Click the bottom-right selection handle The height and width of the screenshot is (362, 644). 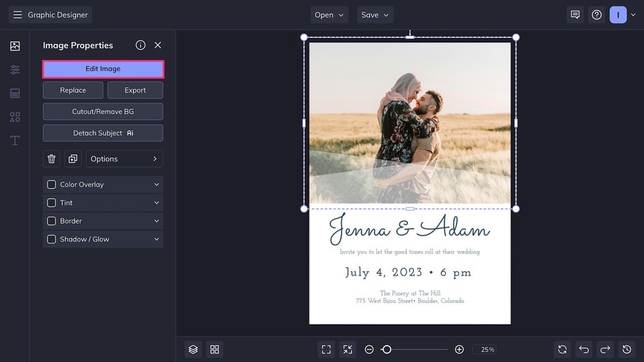coord(516,209)
